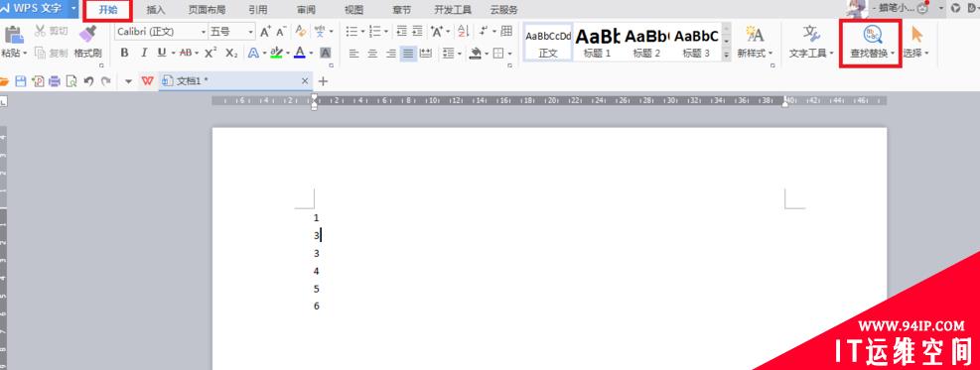Add new document with plus tab button
This screenshot has height=370, width=980.
point(323,81)
